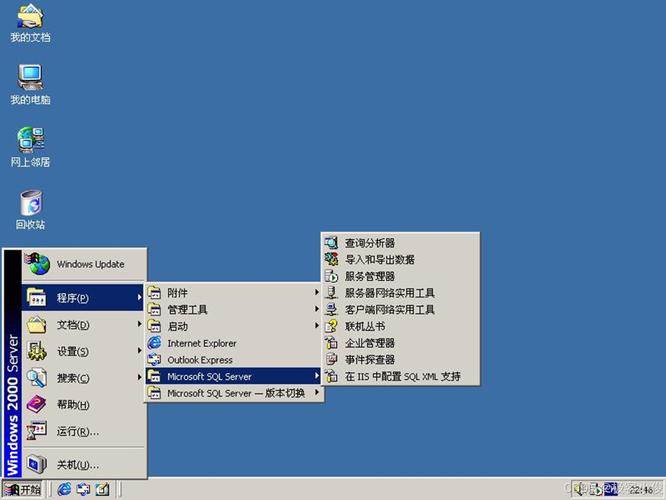Click the 服务器网络实用工具 icon
Screen dimensions: 666x500
click(x=331, y=293)
